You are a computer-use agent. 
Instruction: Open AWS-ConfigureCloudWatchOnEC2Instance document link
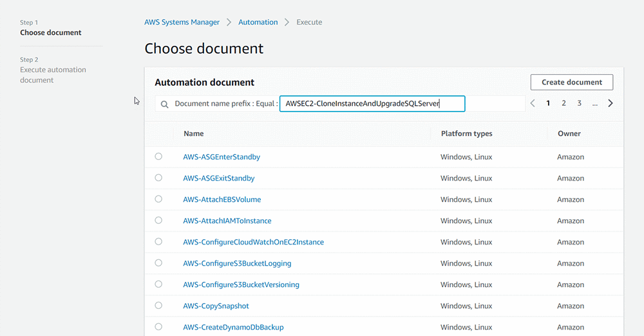[x=253, y=242]
